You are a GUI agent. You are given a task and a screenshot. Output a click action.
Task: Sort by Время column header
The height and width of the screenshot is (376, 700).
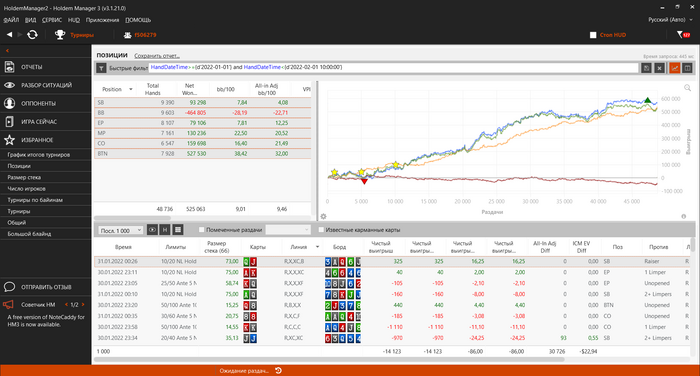[x=123, y=247]
